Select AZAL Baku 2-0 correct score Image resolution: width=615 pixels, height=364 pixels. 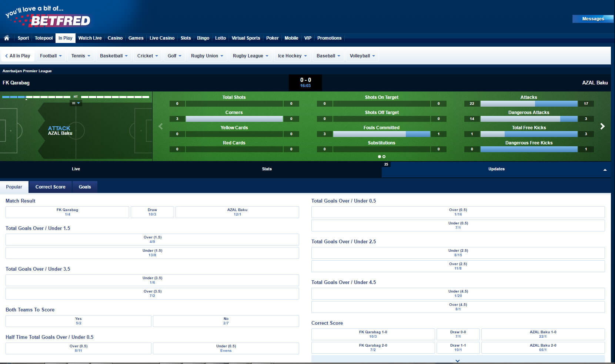(x=543, y=348)
